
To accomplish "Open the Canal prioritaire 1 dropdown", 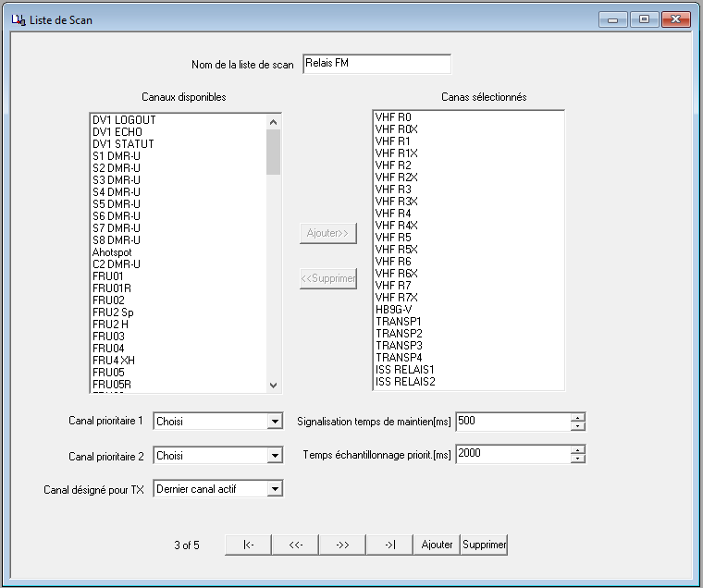I will coord(275,422).
